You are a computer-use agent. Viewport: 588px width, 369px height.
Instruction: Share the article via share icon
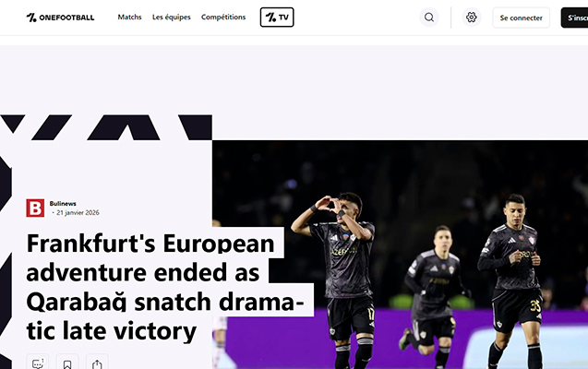coord(97,363)
